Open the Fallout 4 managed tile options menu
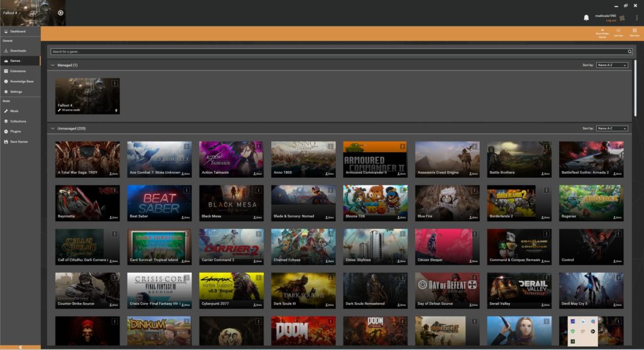Image resolution: width=644 pixels, height=350 pixels. point(114,83)
